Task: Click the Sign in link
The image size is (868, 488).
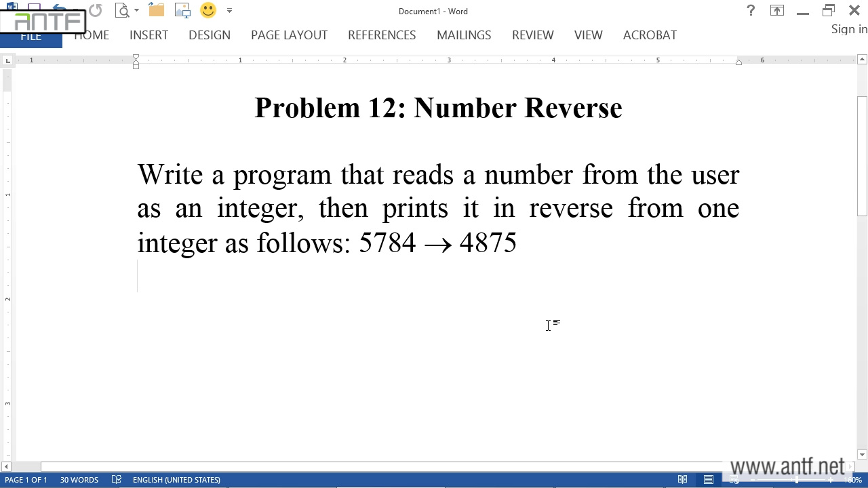Action: coord(849,29)
